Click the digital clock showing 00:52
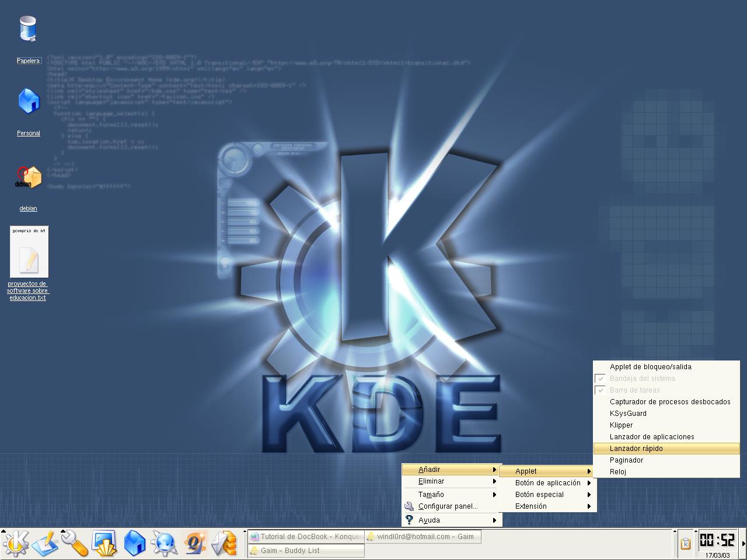This screenshot has width=747, height=560. pos(717,540)
